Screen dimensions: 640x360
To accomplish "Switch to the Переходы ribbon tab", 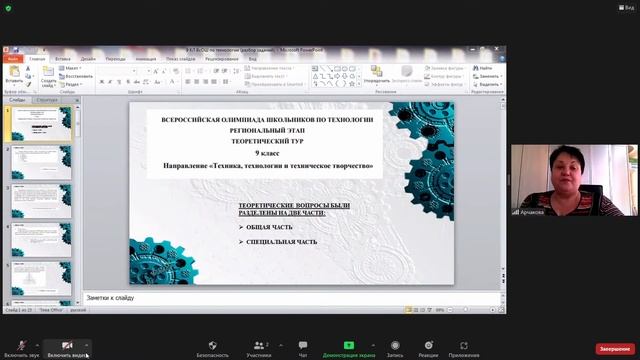I will point(116,59).
